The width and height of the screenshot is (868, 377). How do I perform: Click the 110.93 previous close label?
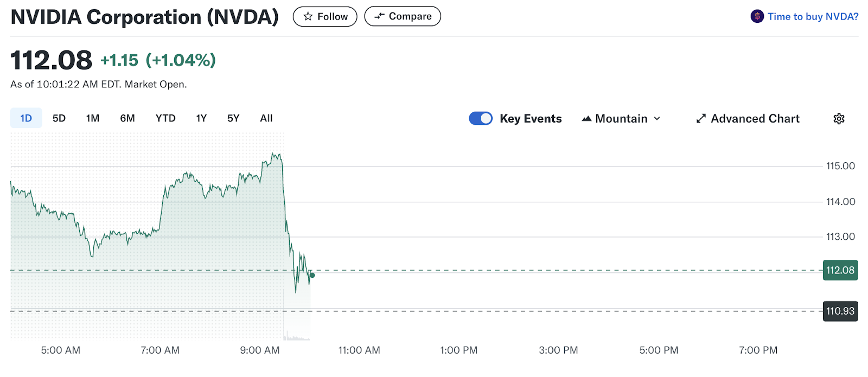[x=840, y=311]
